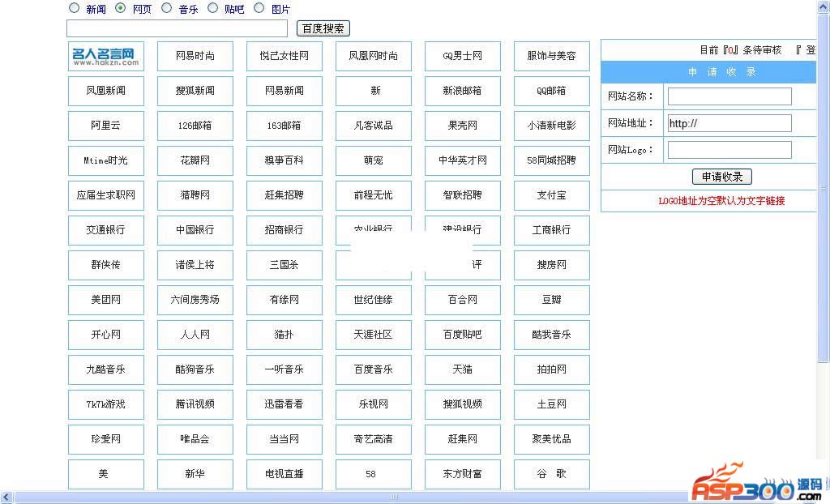The image size is (830, 504).
Task: Click the Baidu search text field
Action: pyautogui.click(x=177, y=28)
